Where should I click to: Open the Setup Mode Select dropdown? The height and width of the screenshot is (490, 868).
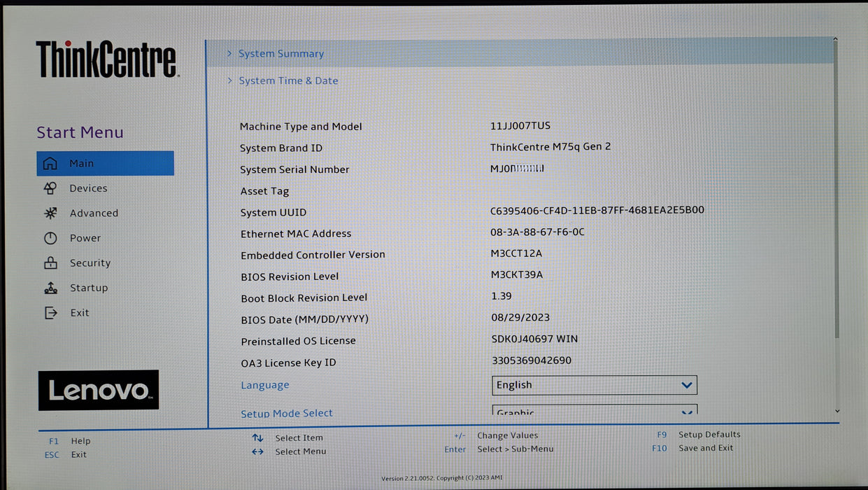595,411
